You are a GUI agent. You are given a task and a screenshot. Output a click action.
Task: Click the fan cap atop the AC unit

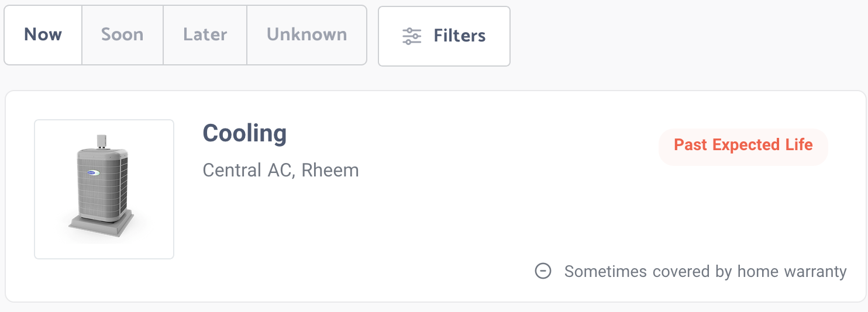pyautogui.click(x=102, y=142)
